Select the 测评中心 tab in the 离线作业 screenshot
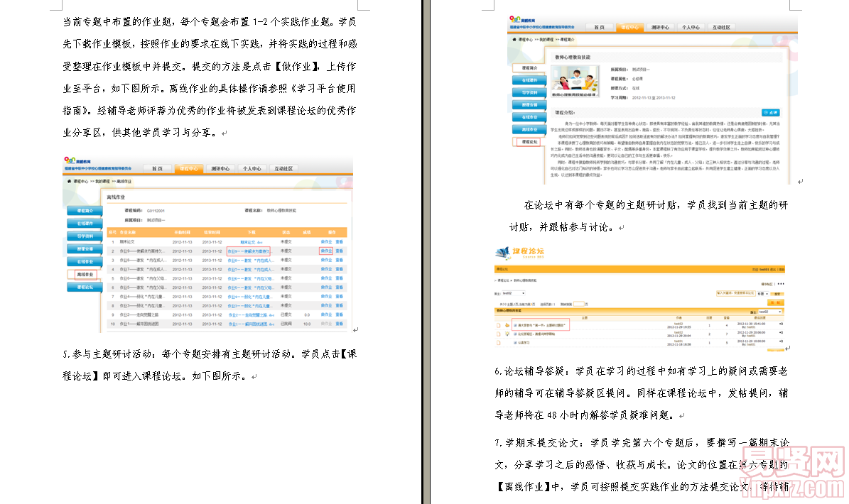849x504 pixels. click(220, 169)
